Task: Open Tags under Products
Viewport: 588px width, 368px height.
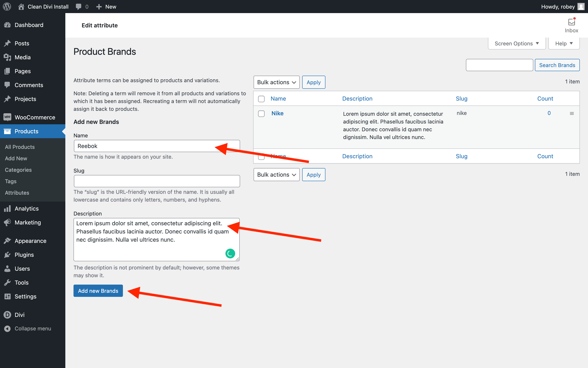Action: 11,181
